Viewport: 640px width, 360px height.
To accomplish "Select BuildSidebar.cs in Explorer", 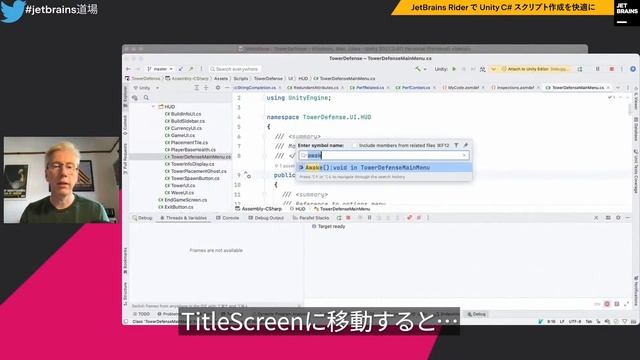I will point(184,121).
